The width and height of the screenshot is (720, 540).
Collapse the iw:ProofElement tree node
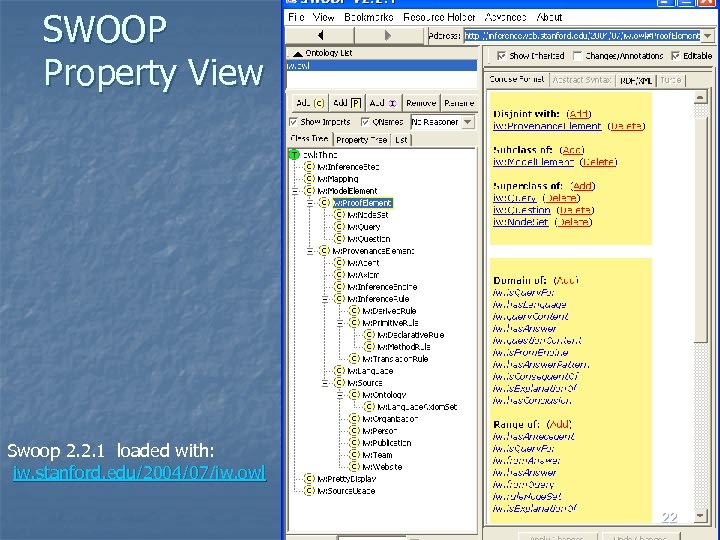[x=310, y=202]
